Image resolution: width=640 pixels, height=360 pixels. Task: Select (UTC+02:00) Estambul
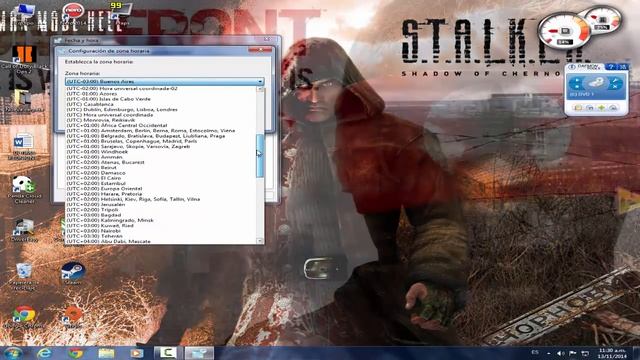96,184
